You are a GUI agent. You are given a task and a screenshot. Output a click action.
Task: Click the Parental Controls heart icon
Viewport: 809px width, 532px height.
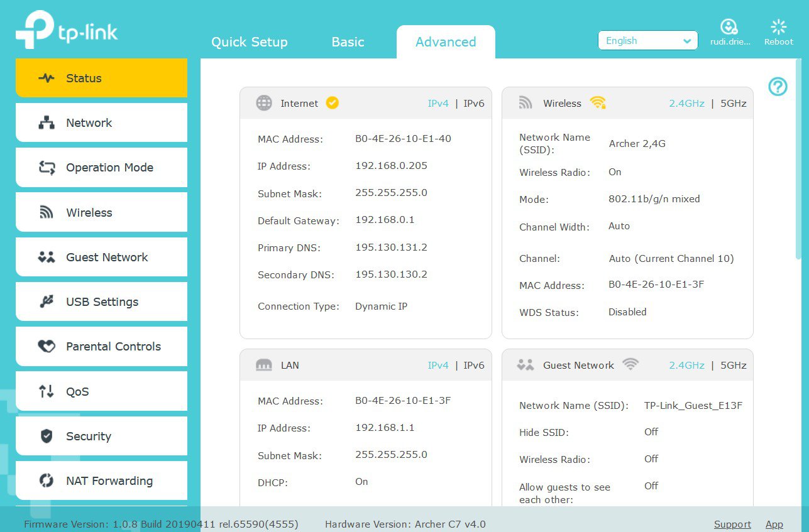pos(47,347)
